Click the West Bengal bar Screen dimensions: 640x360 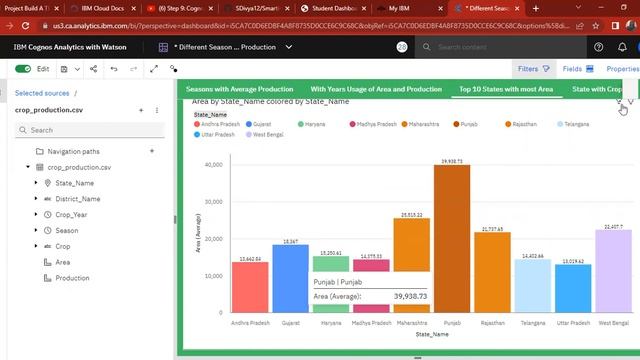pyautogui.click(x=613, y=271)
